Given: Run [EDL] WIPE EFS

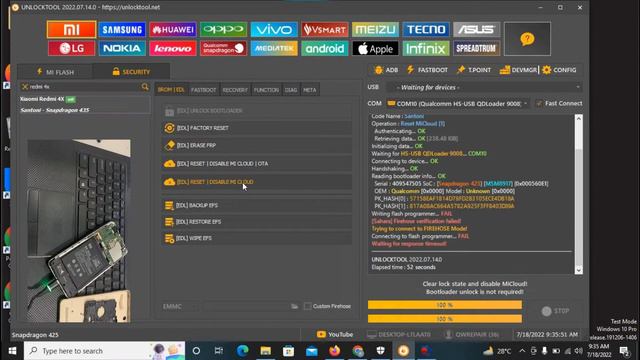Looking at the screenshot, I should [x=256, y=238].
